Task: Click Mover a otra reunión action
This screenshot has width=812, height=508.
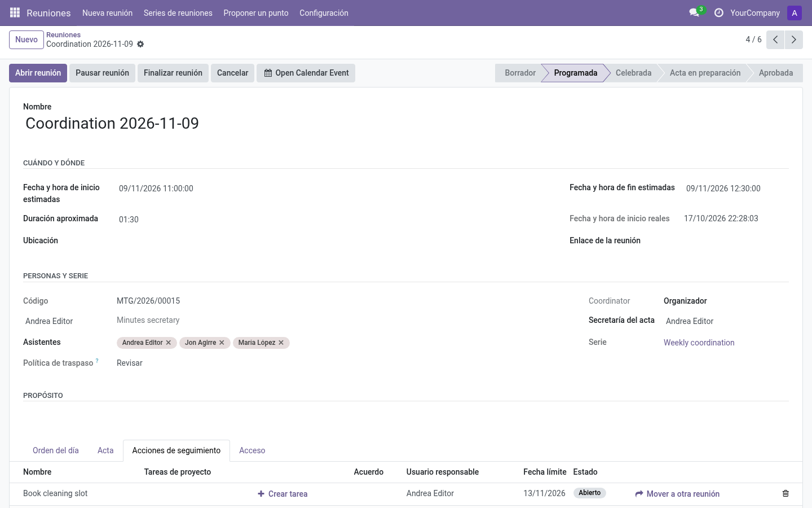Action: pos(677,494)
